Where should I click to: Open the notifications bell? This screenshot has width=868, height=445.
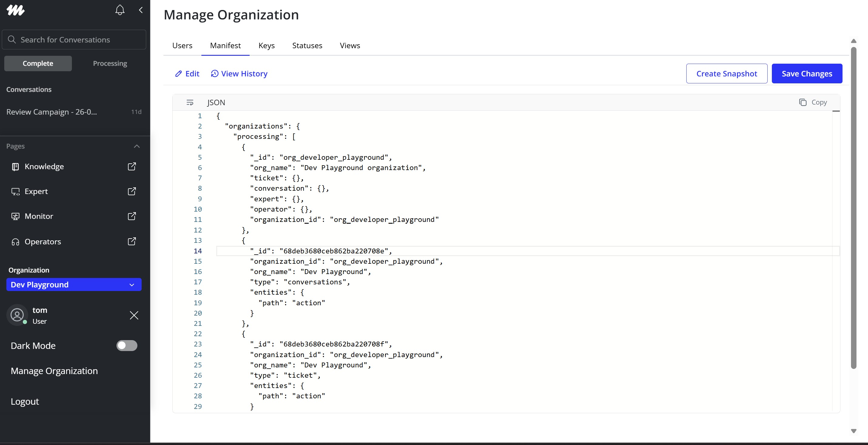click(120, 10)
